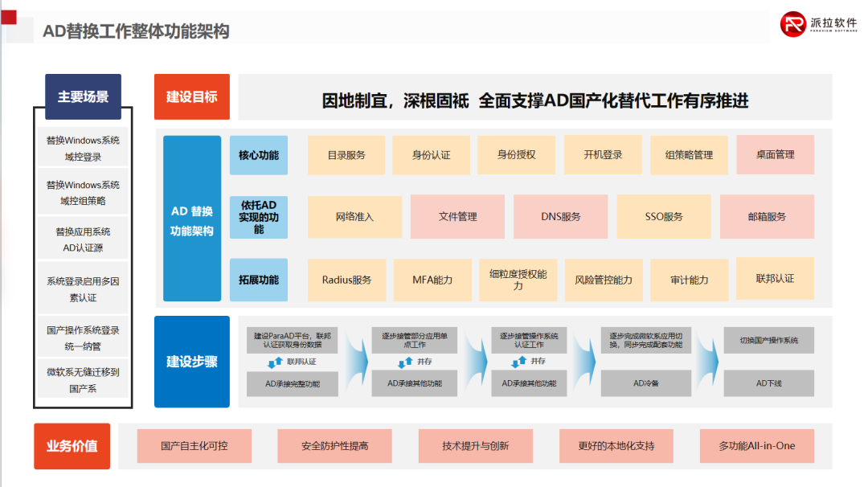
Task: Expand the 建设步骤 section
Action: (x=191, y=362)
